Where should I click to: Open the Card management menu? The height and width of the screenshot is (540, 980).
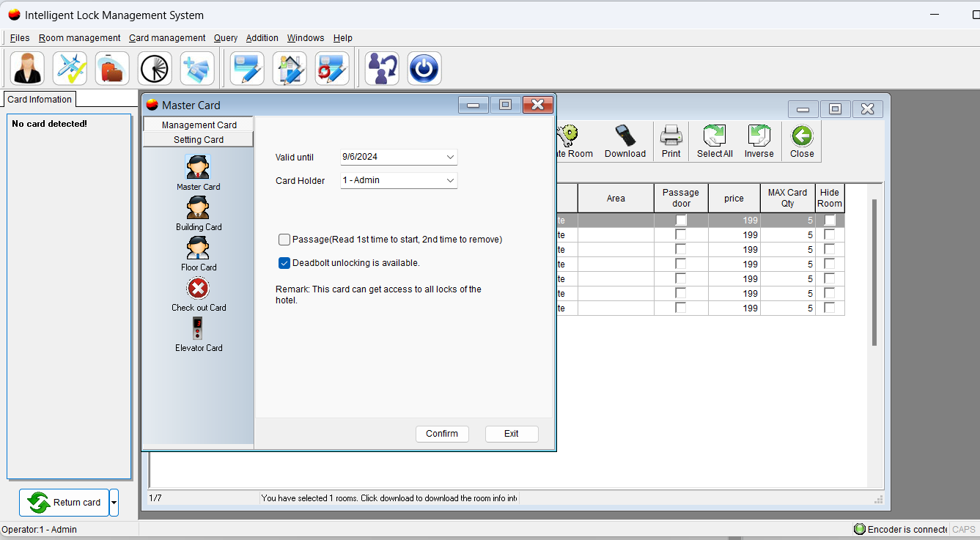click(x=167, y=38)
